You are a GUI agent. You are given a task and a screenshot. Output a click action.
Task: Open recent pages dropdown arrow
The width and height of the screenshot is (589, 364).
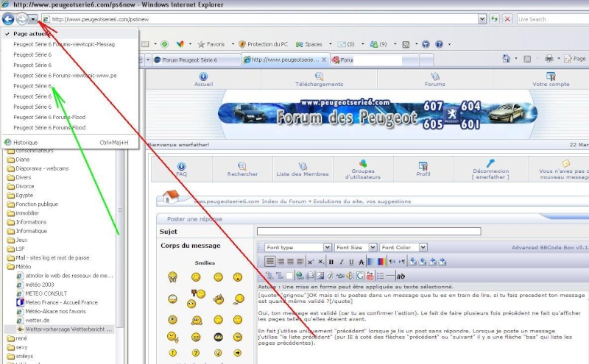[33, 19]
